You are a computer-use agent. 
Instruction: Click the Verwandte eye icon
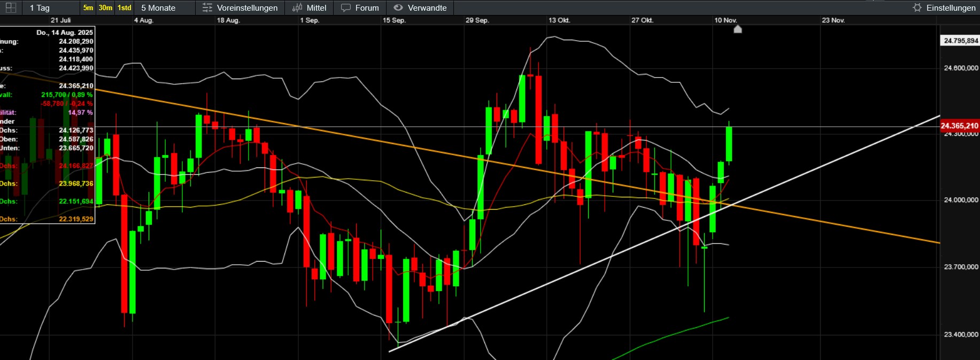click(398, 7)
